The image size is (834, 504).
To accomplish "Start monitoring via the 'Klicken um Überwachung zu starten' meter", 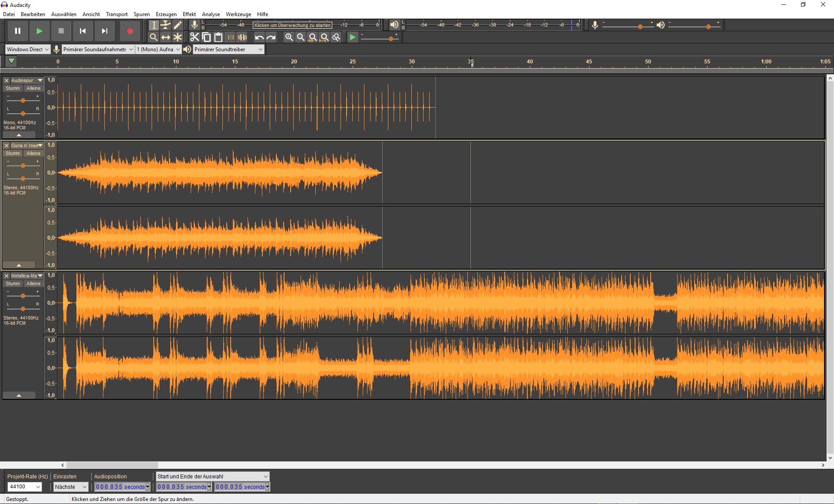I will pyautogui.click(x=292, y=25).
